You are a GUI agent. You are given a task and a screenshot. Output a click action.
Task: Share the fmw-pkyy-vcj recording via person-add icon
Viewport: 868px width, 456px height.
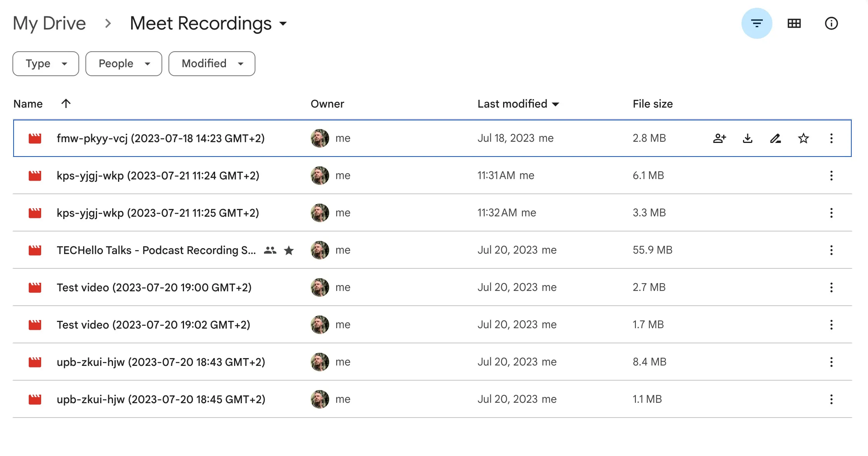[x=720, y=138]
